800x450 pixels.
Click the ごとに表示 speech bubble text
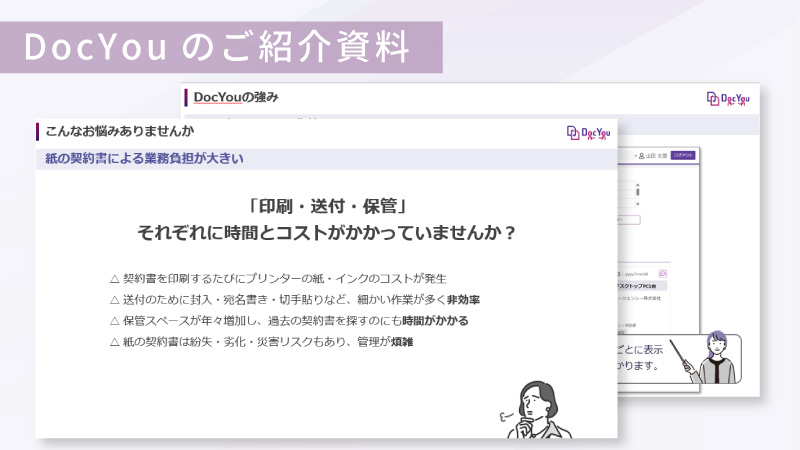click(640, 349)
